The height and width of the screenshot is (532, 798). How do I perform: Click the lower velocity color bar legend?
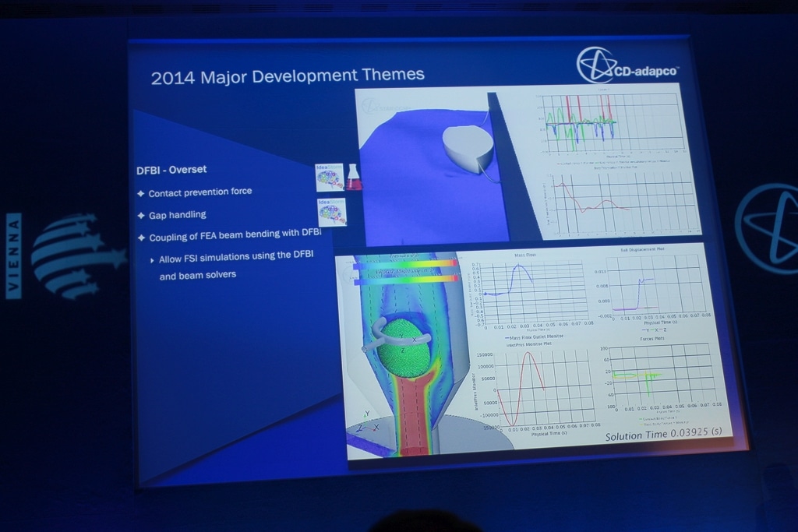point(405,280)
